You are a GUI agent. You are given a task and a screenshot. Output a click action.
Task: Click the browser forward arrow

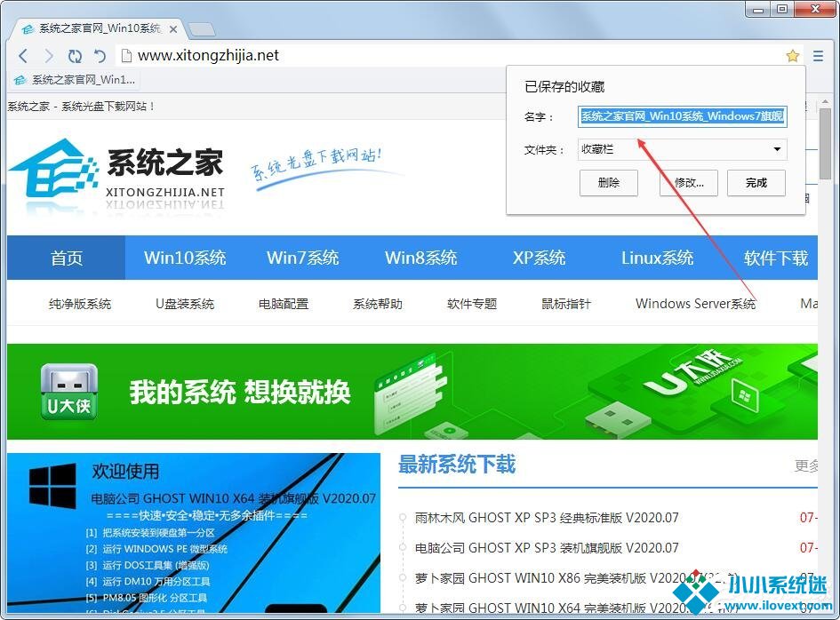(x=49, y=56)
